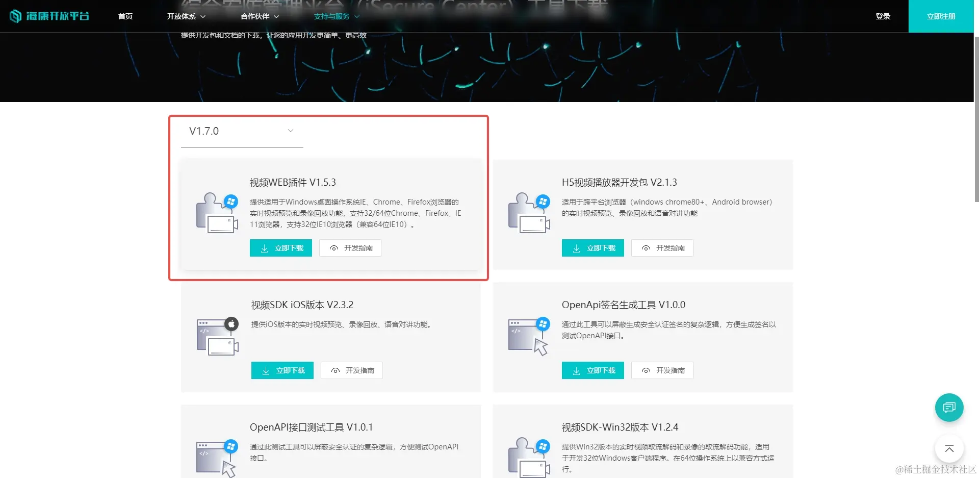This screenshot has height=478, width=980.
Task: Click the version dropdown chevron arrow
Action: pos(291,131)
